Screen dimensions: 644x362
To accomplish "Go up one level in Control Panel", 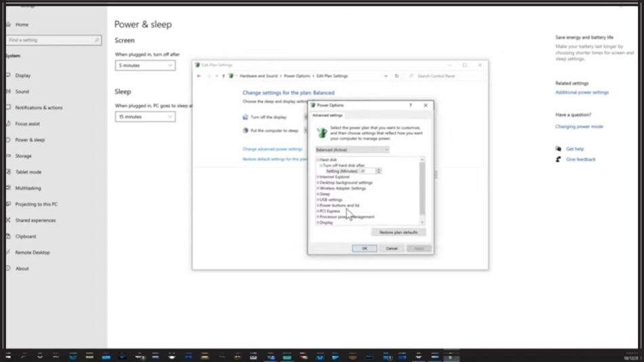I will [224, 76].
